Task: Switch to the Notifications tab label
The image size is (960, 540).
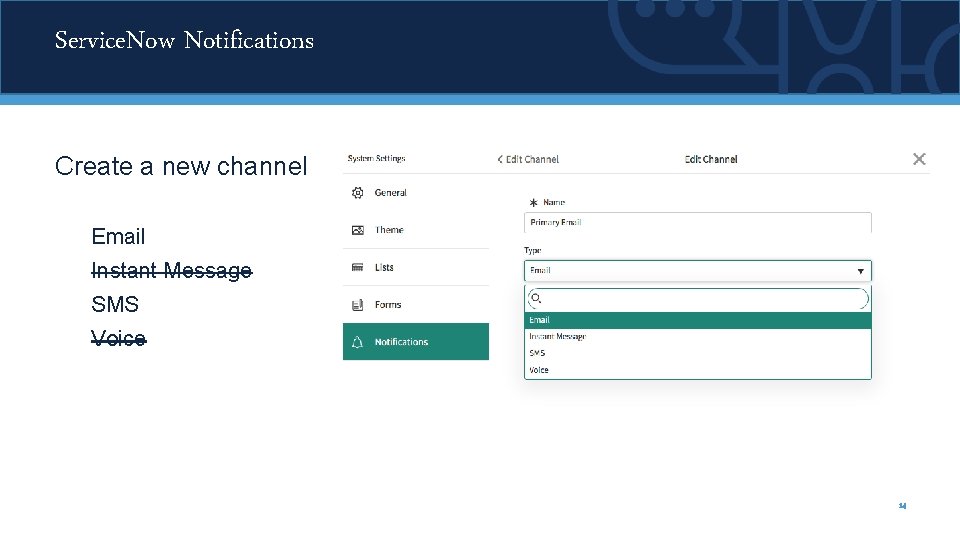Action: click(x=401, y=342)
